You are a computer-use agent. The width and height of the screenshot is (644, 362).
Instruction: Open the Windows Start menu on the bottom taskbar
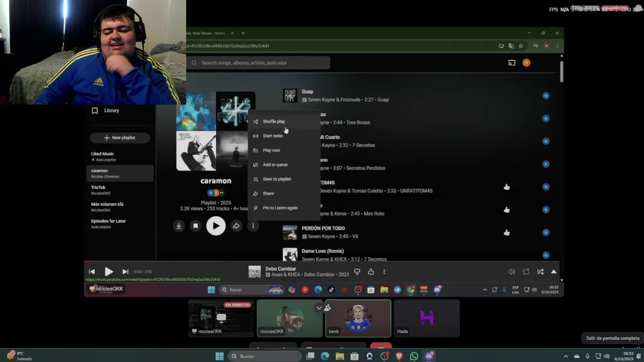pos(219,356)
